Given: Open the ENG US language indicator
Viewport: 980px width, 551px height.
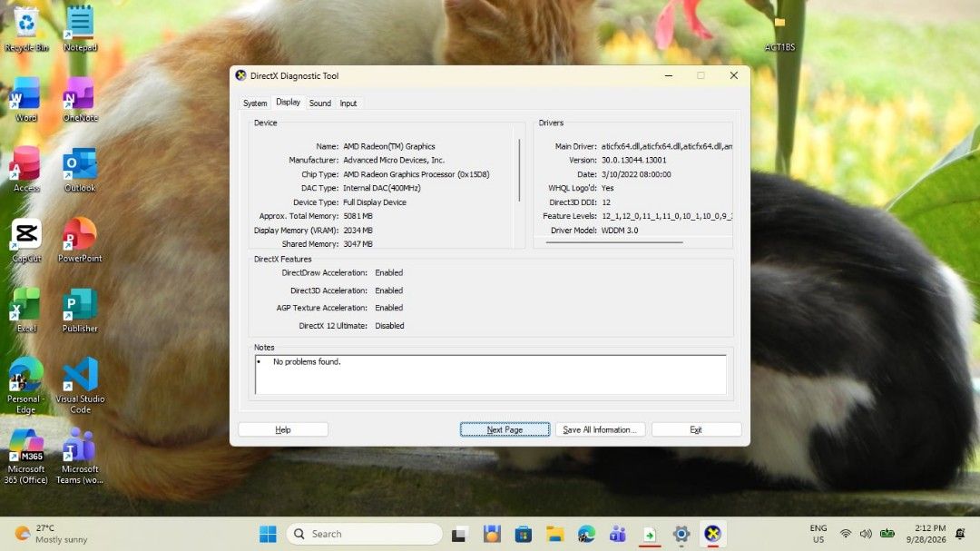Looking at the screenshot, I should click(818, 534).
